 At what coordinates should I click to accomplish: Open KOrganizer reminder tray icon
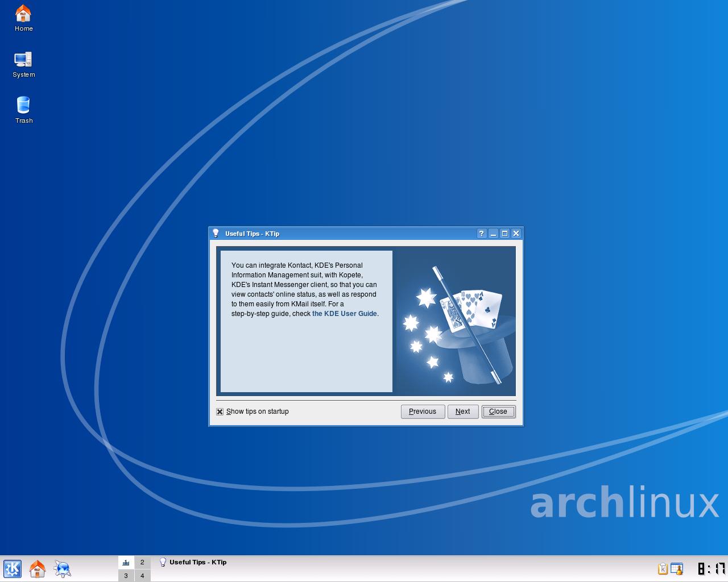(x=676, y=569)
